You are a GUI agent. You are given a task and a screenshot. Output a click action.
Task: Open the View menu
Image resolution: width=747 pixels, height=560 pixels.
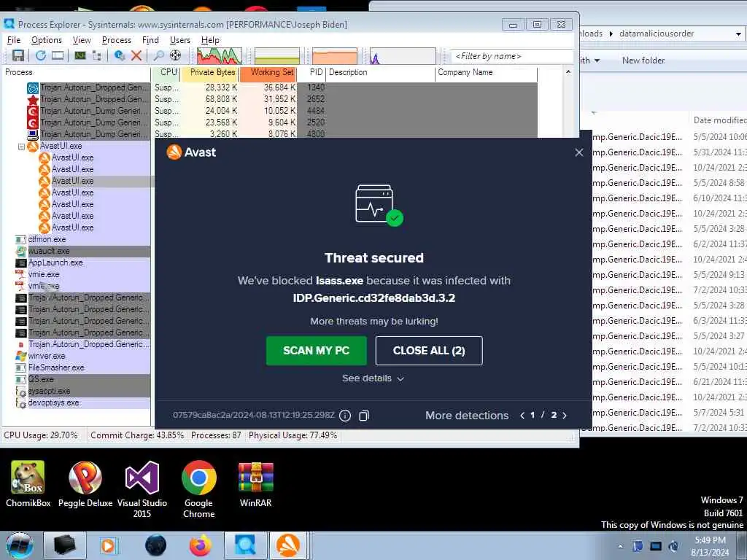point(82,40)
